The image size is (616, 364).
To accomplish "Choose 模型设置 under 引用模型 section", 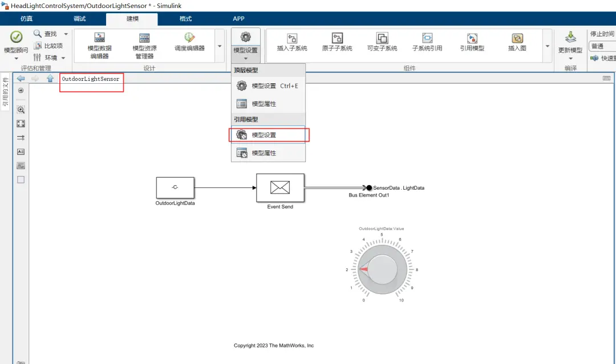I will (268, 135).
